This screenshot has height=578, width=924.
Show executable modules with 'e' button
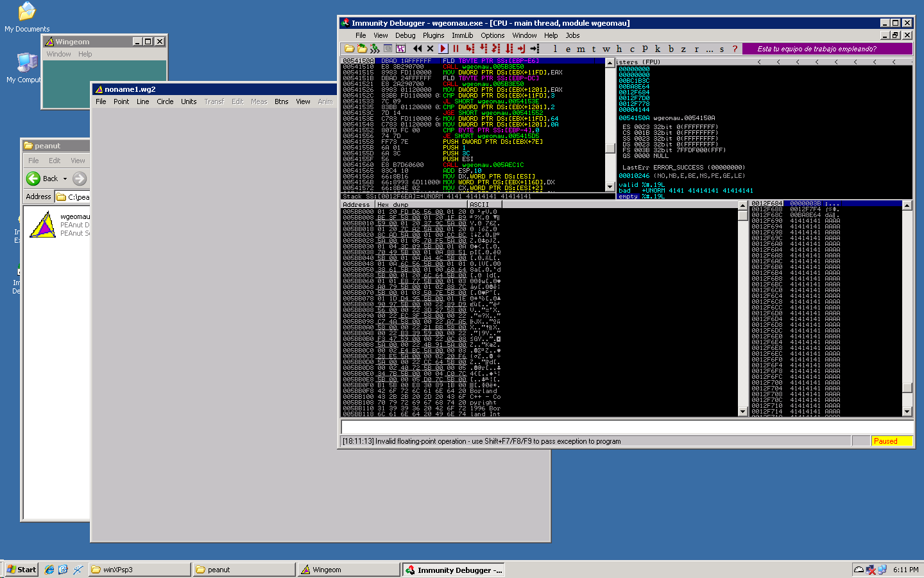568,49
